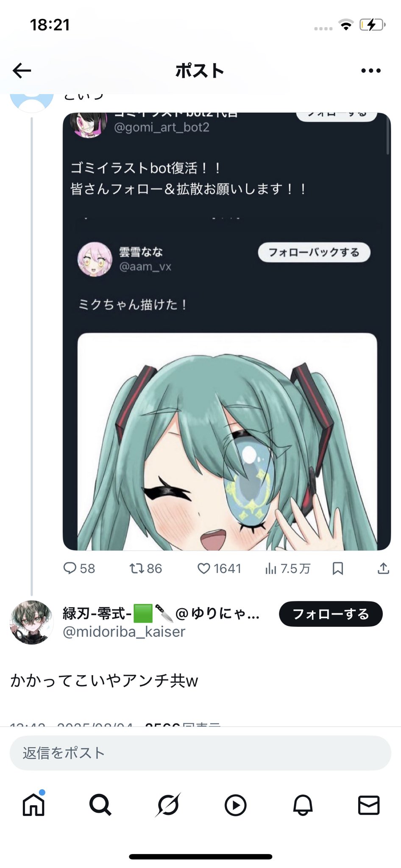Tap the 返信をポスト reply field
The image size is (401, 868).
click(x=200, y=753)
